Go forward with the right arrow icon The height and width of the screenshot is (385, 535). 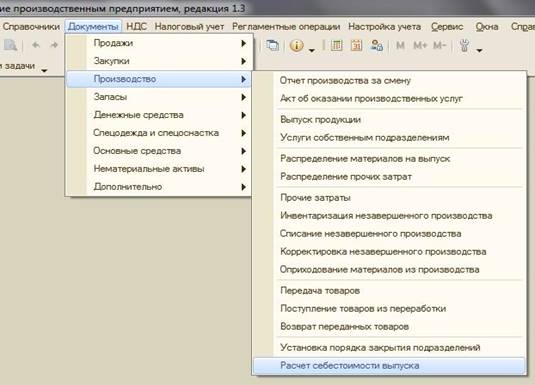tap(54, 45)
